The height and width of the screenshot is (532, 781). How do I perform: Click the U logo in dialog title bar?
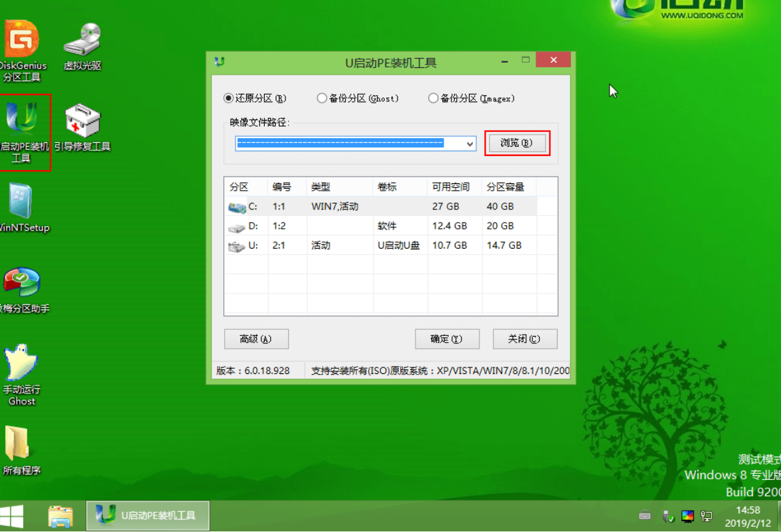click(x=219, y=62)
